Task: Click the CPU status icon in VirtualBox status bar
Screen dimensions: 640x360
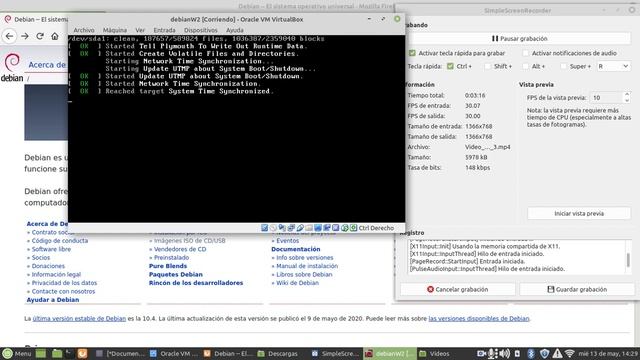Action: [336, 228]
